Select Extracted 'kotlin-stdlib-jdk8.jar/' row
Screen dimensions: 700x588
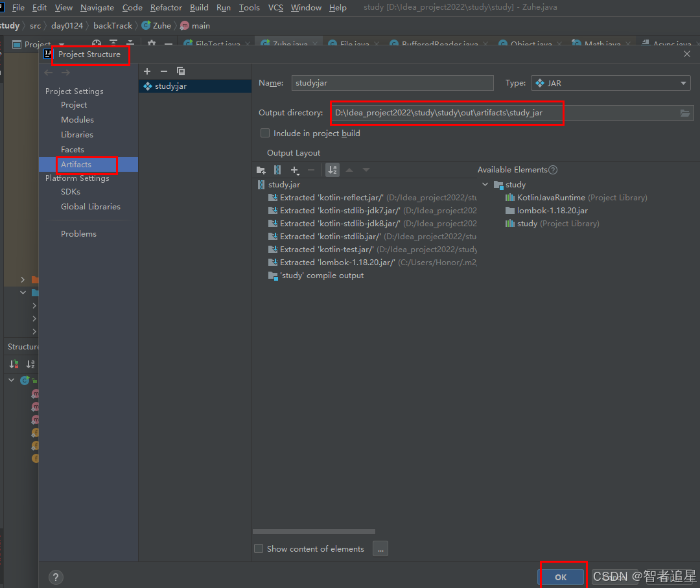(372, 224)
